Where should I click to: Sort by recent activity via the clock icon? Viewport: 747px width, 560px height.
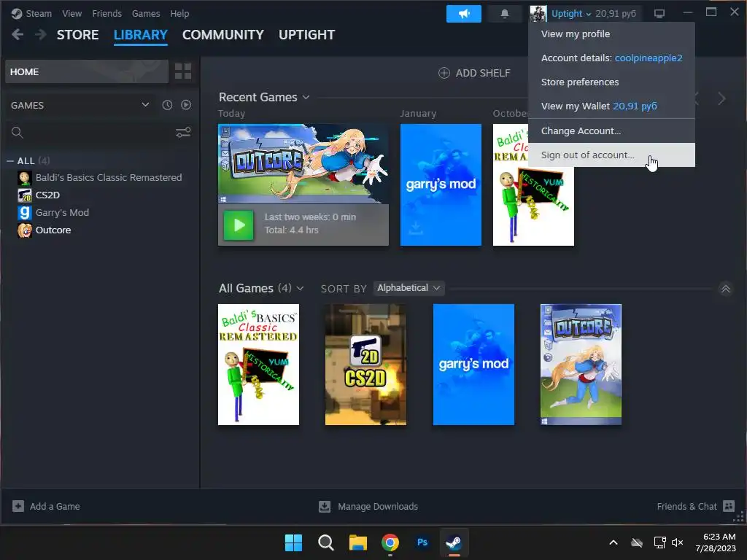tap(167, 105)
